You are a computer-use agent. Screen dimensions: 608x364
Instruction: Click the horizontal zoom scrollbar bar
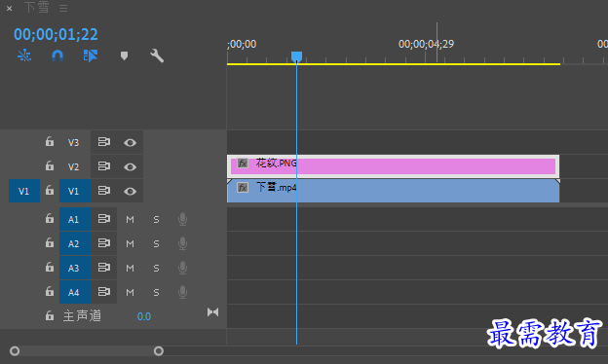tap(87, 351)
